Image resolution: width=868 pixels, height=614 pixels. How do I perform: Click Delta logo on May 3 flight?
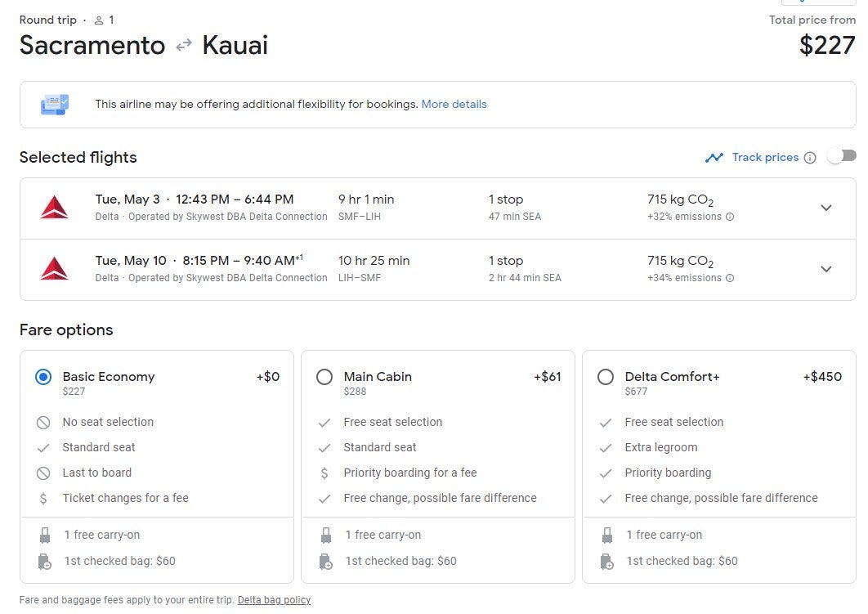(x=54, y=208)
